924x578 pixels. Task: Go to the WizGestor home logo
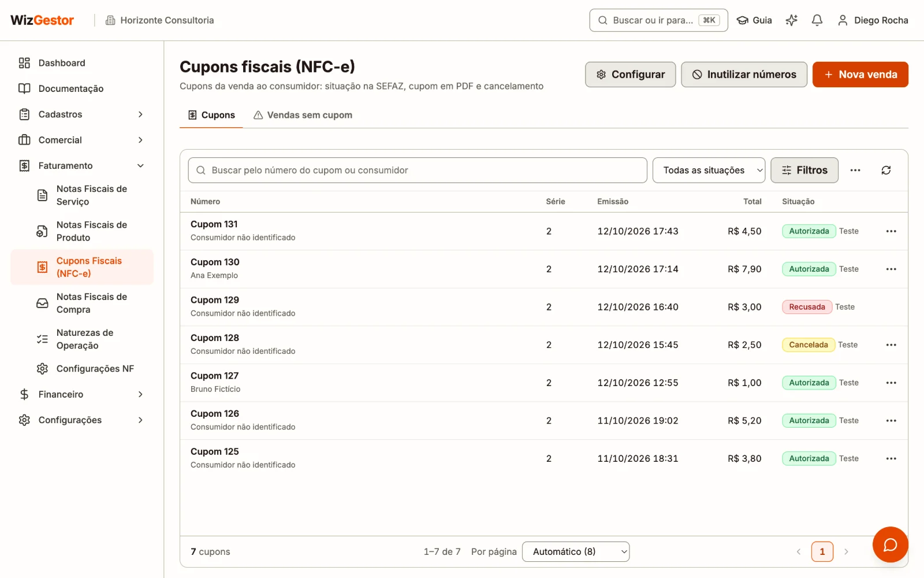(42, 20)
